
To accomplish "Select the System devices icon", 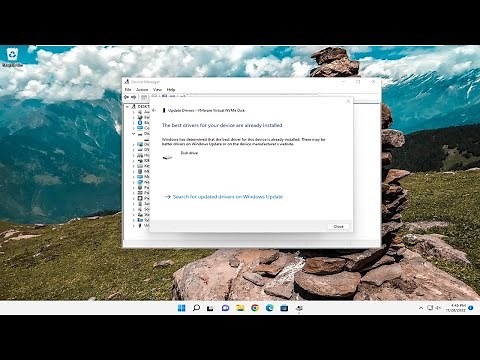I will [140, 220].
